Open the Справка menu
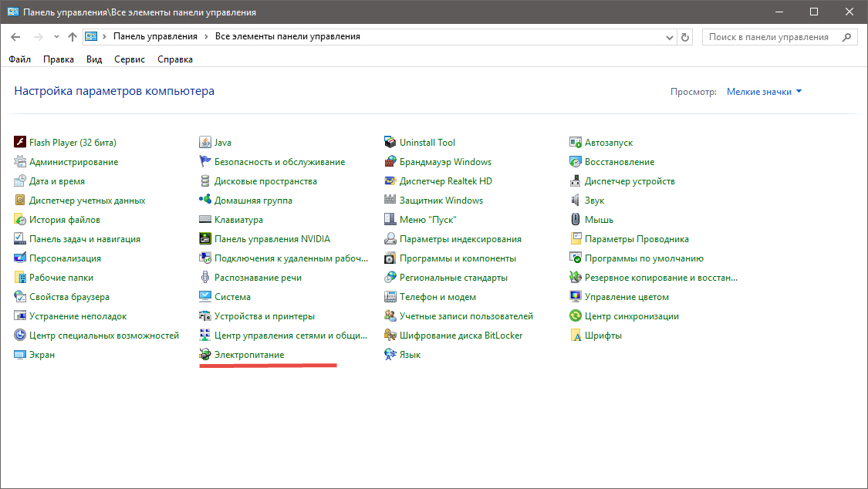This screenshot has width=868, height=489. [x=175, y=59]
